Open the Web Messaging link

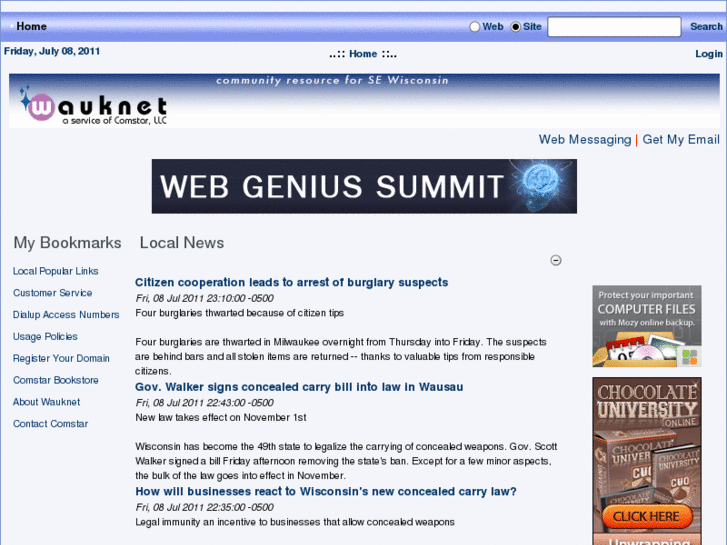pos(585,140)
